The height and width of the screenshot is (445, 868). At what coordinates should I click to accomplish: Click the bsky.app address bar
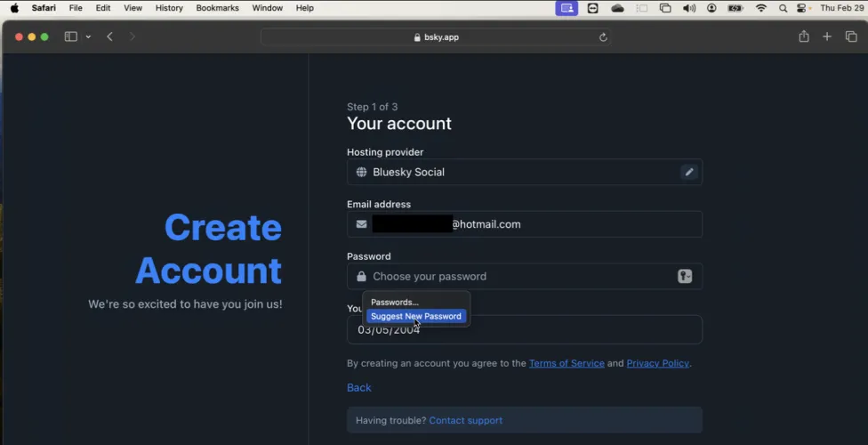click(x=436, y=37)
